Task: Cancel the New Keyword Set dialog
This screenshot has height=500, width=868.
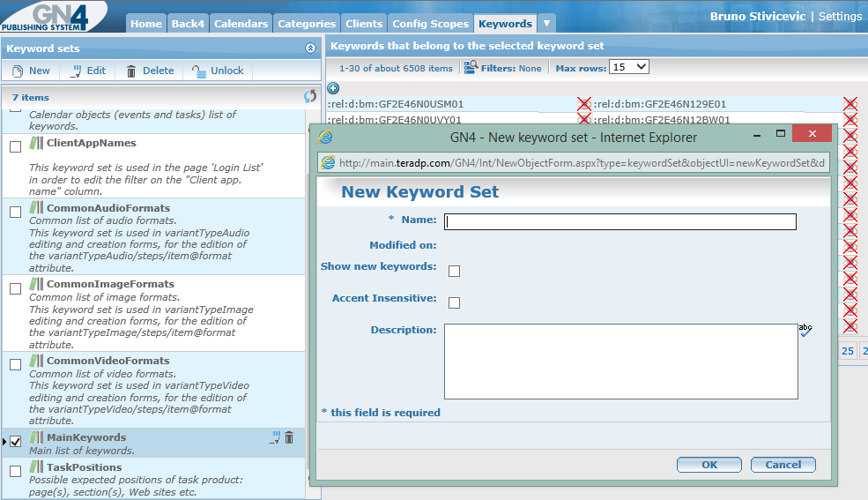Action: point(783,465)
